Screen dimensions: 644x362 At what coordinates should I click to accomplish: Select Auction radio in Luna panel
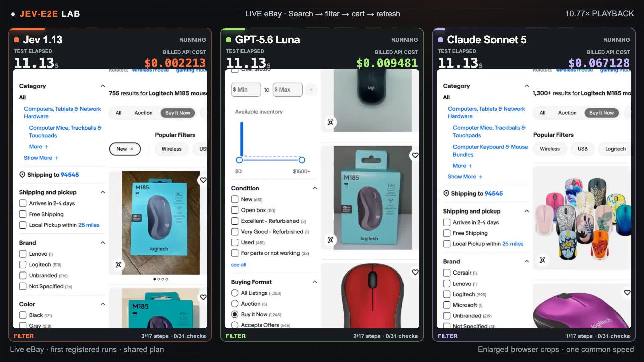point(235,304)
